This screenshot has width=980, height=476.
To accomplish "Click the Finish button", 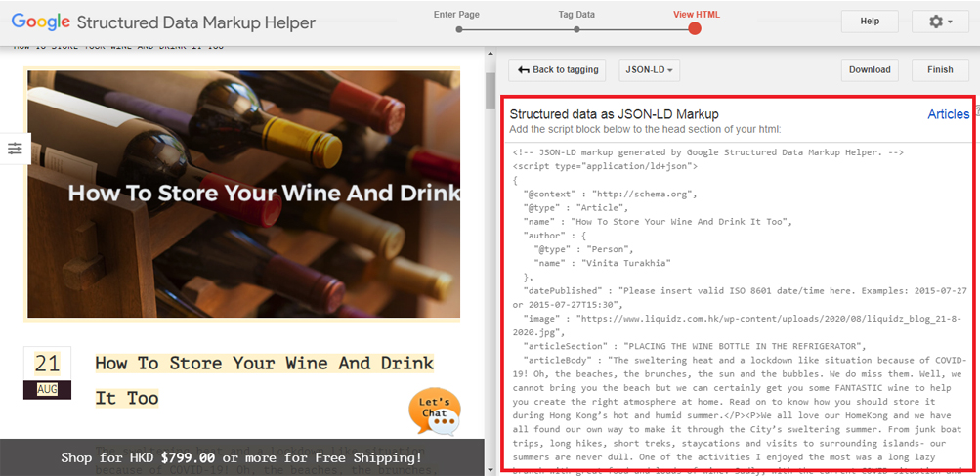I will [x=939, y=70].
